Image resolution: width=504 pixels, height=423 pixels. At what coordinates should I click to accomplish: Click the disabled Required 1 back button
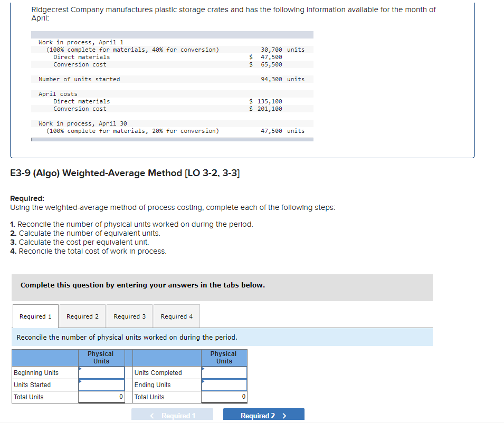click(x=172, y=415)
